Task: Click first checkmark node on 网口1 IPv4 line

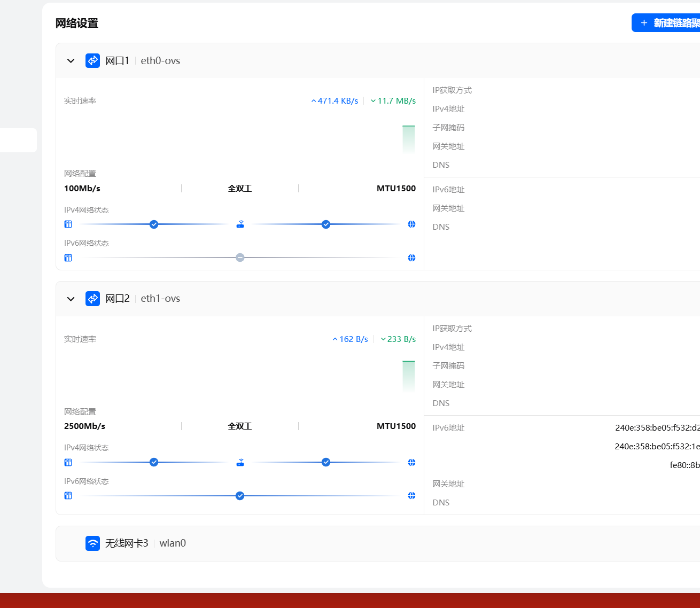Action: tap(154, 224)
